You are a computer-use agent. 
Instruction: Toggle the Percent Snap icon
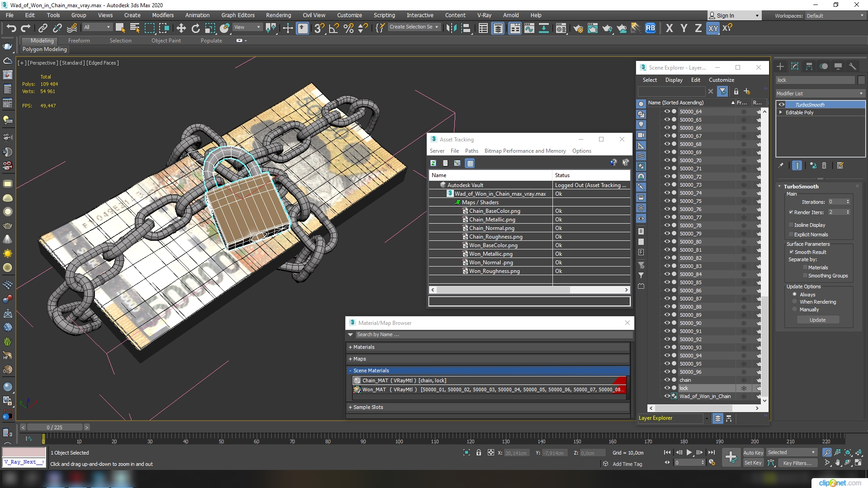tap(348, 28)
